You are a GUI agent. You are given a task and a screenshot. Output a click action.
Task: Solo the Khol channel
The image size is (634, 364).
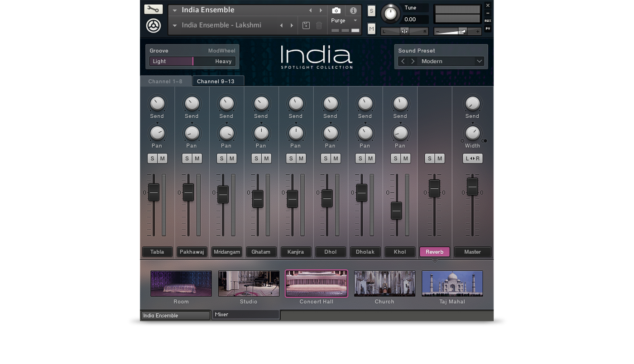(395, 158)
